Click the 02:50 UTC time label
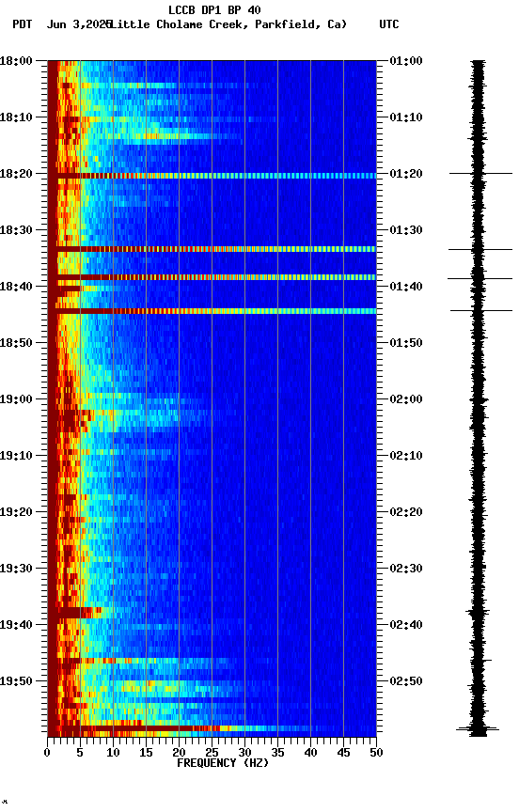The image size is (519, 812). [x=406, y=682]
